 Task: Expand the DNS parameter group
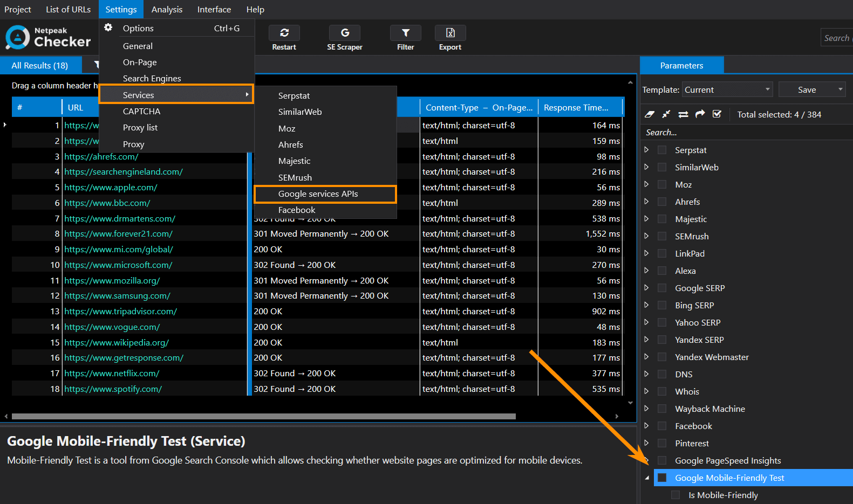click(x=646, y=374)
